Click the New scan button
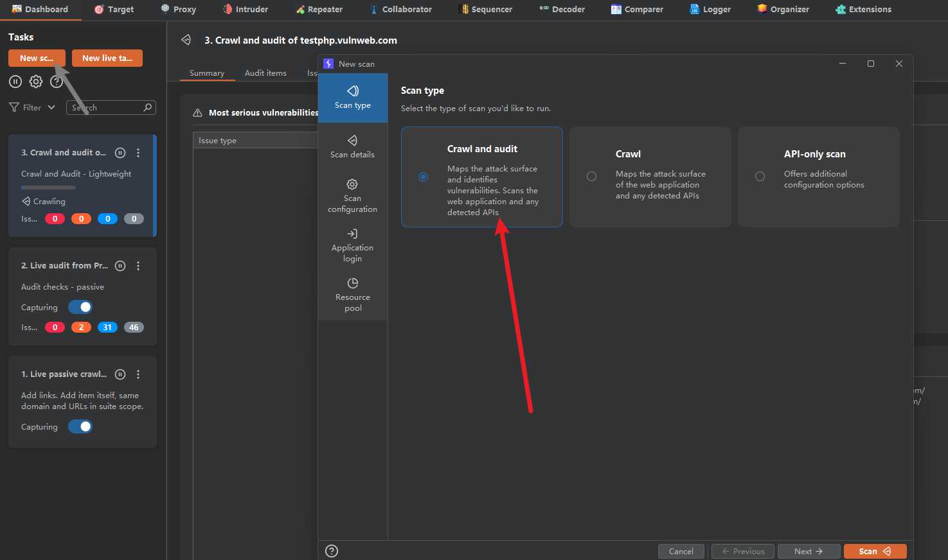The image size is (948, 560). 37,58
